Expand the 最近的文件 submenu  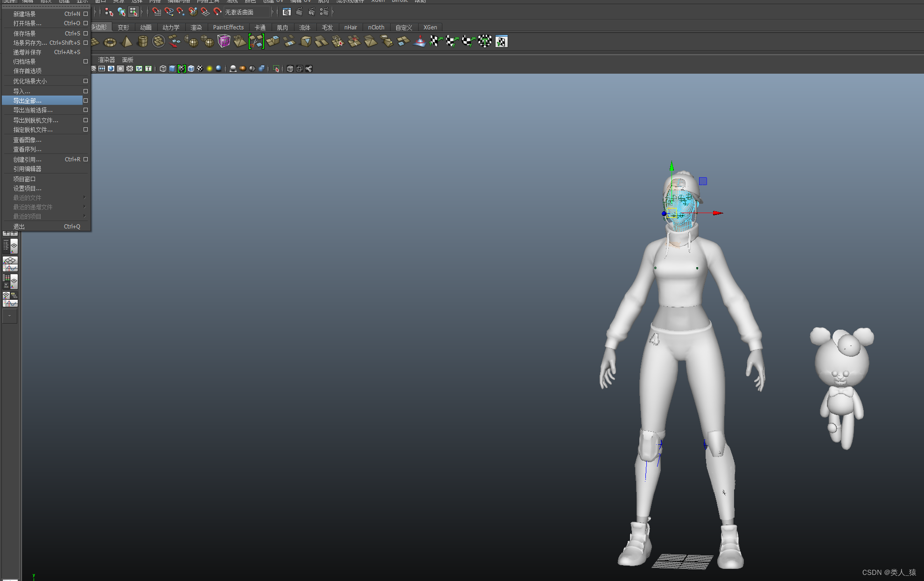(84, 198)
